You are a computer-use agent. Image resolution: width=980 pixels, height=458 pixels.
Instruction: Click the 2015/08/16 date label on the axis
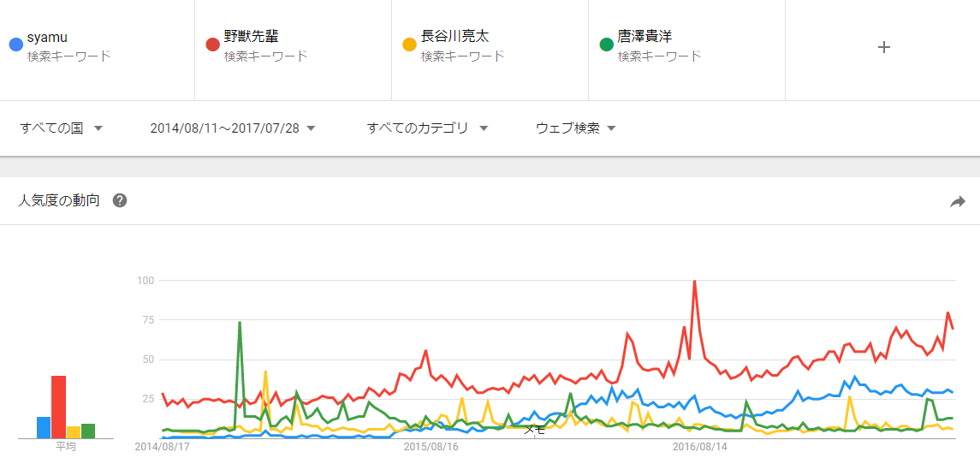[x=431, y=446]
